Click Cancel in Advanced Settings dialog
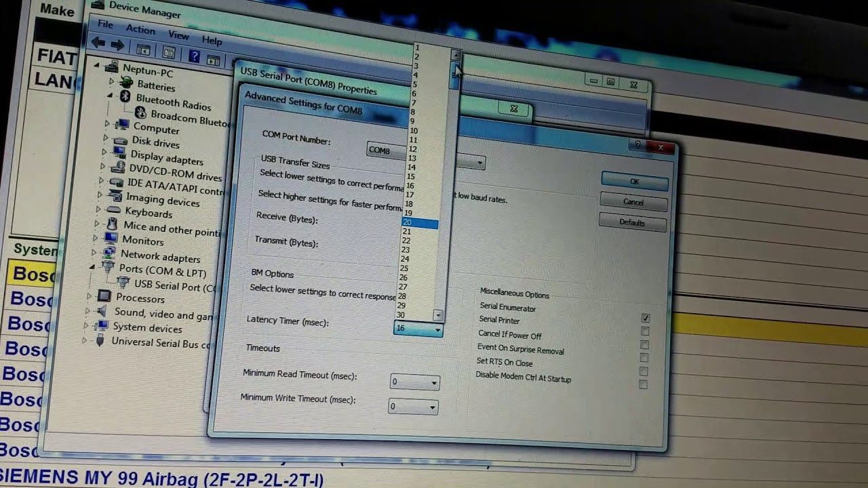 (x=633, y=202)
